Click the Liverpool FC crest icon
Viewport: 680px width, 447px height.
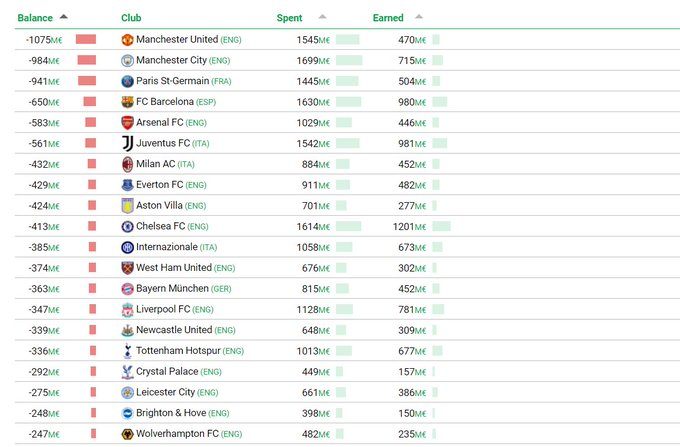tap(127, 310)
